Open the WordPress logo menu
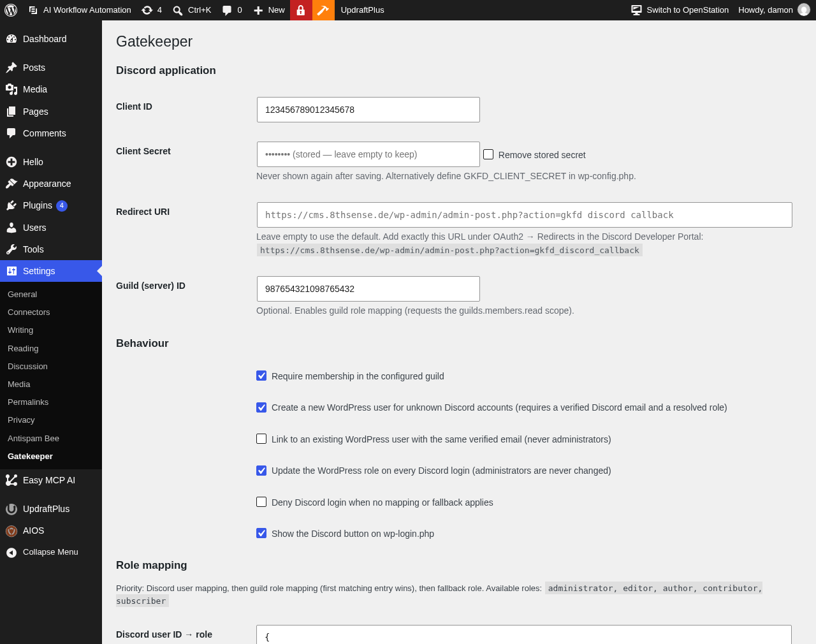This screenshot has height=644, width=816. pos(11,10)
